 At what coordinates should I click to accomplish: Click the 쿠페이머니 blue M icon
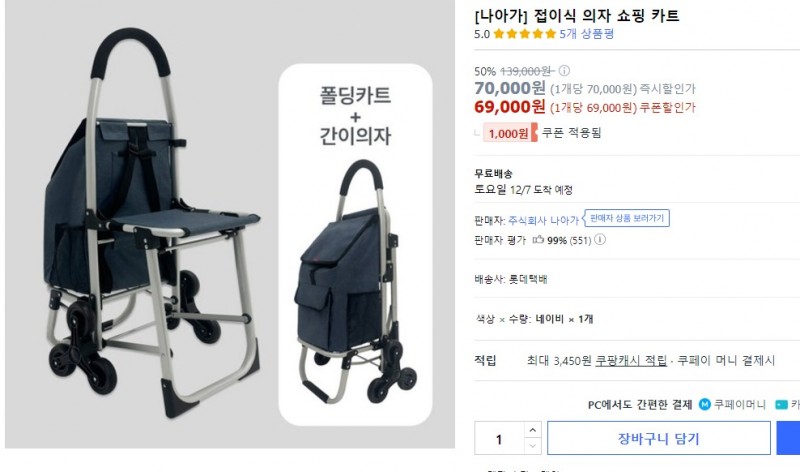point(705,405)
